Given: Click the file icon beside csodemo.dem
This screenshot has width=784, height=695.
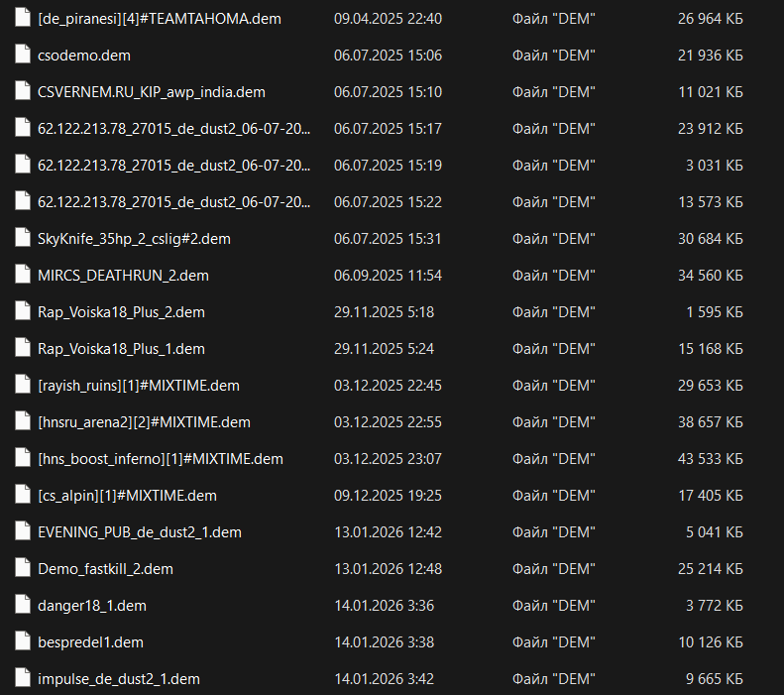Looking at the screenshot, I should pyautogui.click(x=22, y=56).
